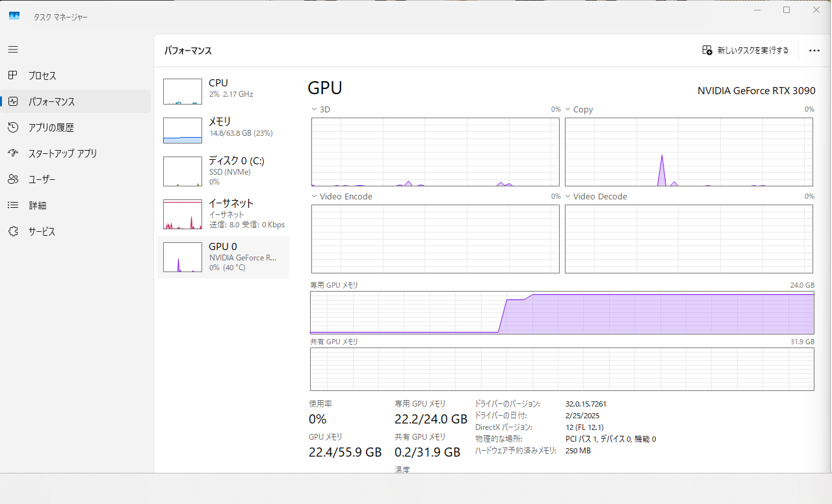Viewport: 832px width, 504px height.
Task: Select the メモリ performance item
Action: pyautogui.click(x=223, y=130)
